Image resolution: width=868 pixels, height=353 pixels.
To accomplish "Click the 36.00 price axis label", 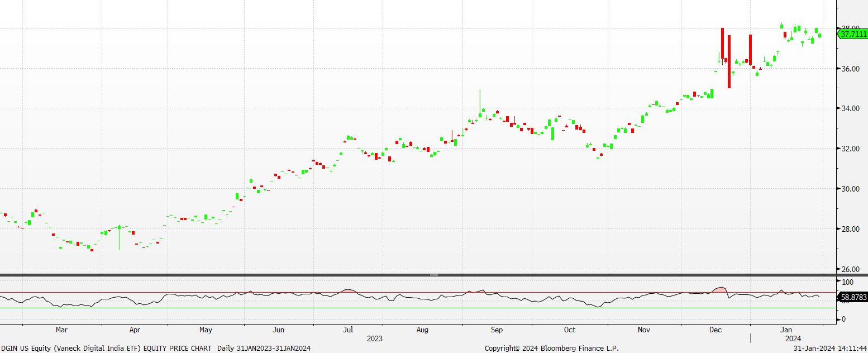I will coord(850,69).
